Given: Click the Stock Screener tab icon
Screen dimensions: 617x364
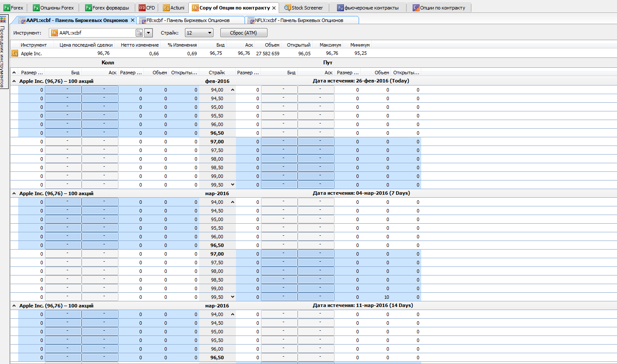Looking at the screenshot, I should 288,8.
